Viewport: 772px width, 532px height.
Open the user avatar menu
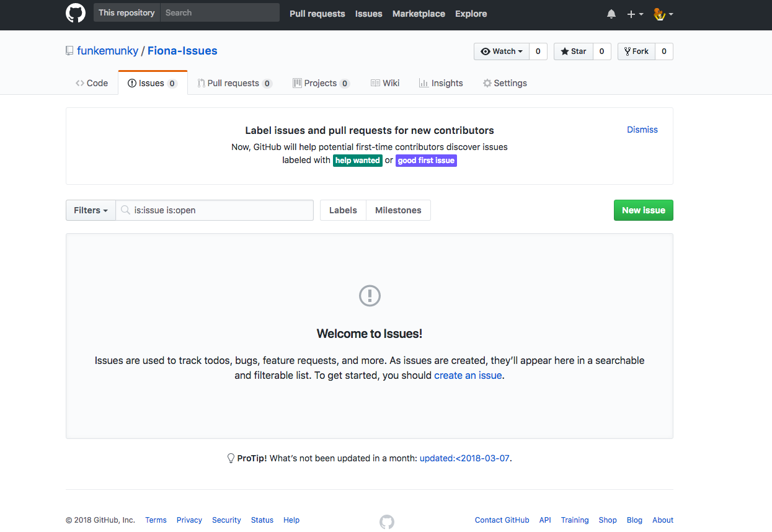pyautogui.click(x=663, y=14)
